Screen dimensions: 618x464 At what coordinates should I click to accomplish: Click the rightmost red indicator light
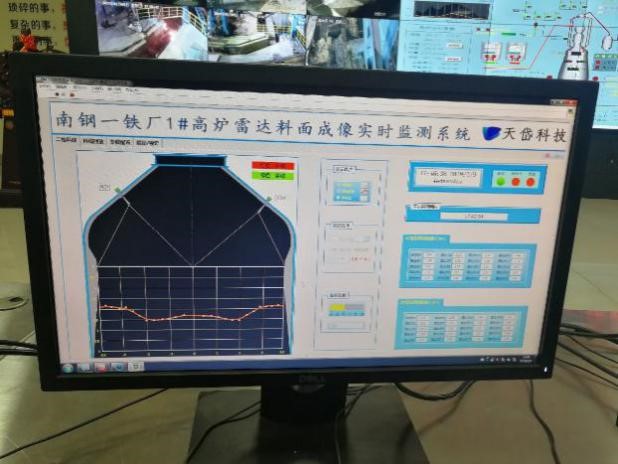pyautogui.click(x=530, y=182)
